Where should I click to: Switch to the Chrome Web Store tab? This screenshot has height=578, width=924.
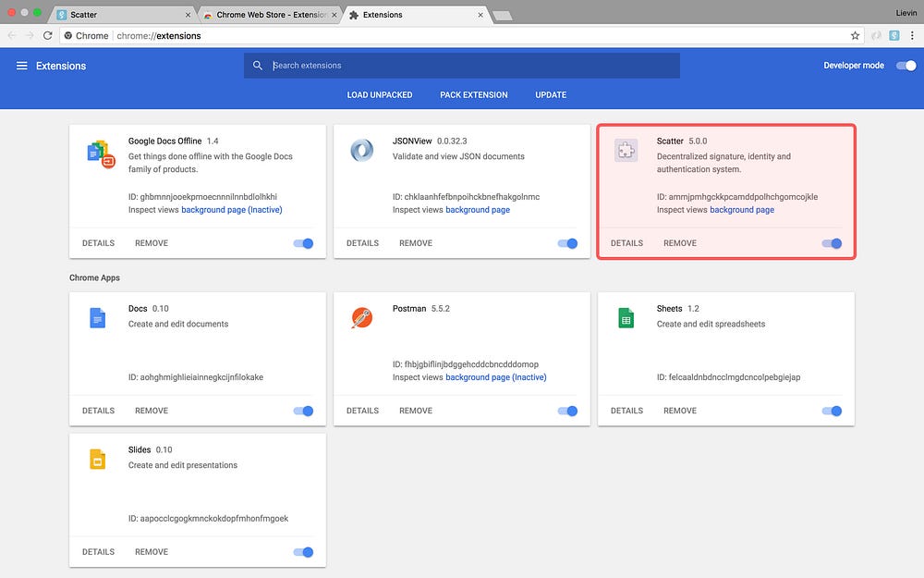pos(269,15)
